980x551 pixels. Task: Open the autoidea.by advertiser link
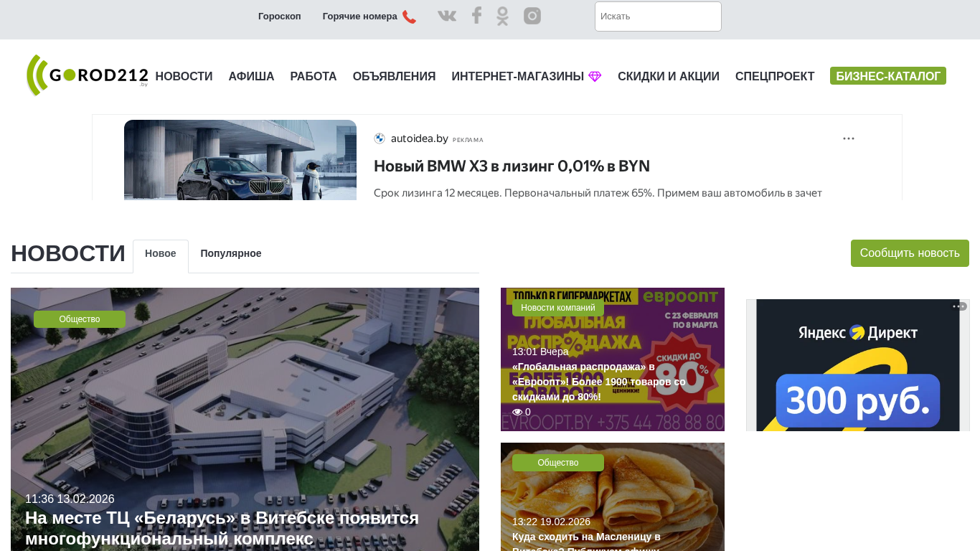420,138
